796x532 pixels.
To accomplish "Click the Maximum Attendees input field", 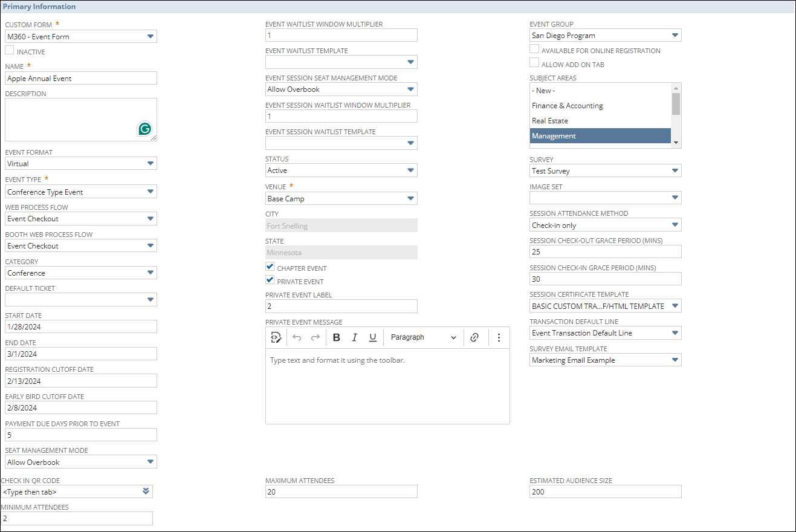I will pyautogui.click(x=341, y=492).
